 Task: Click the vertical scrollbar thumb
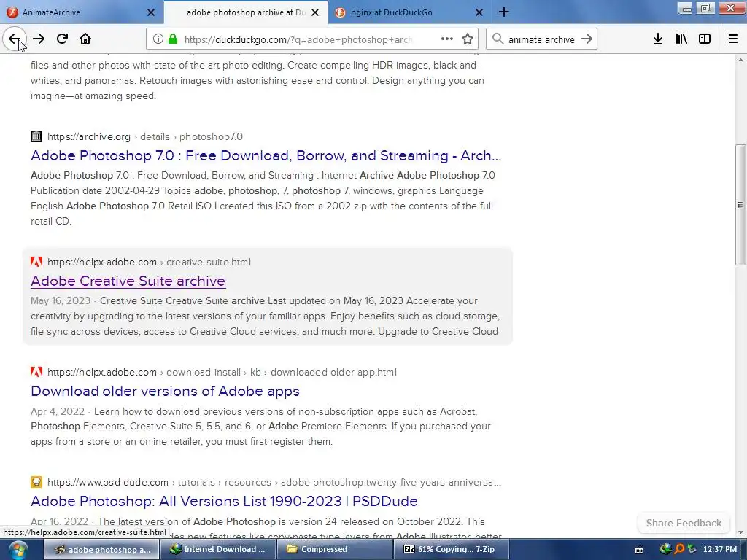click(x=740, y=205)
